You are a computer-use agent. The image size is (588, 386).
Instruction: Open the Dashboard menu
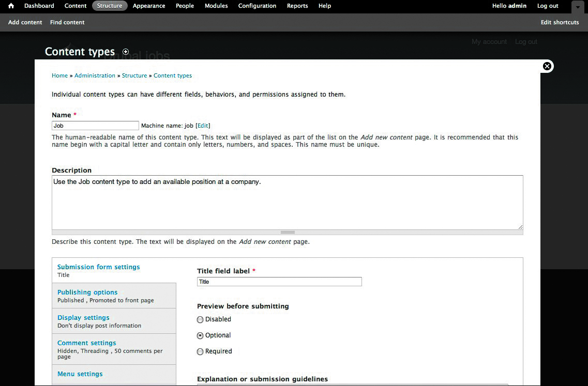[x=39, y=6]
